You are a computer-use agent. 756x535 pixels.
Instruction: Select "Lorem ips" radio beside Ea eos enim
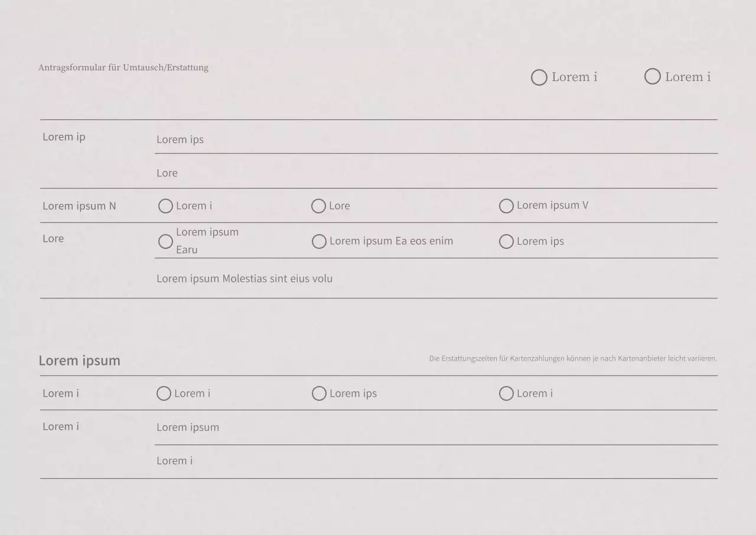point(506,242)
